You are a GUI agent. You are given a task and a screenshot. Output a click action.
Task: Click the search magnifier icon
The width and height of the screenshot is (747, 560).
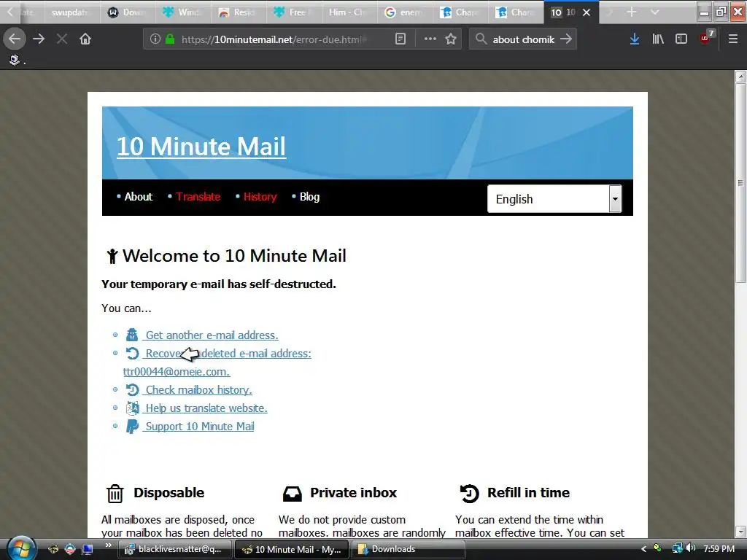tap(481, 39)
